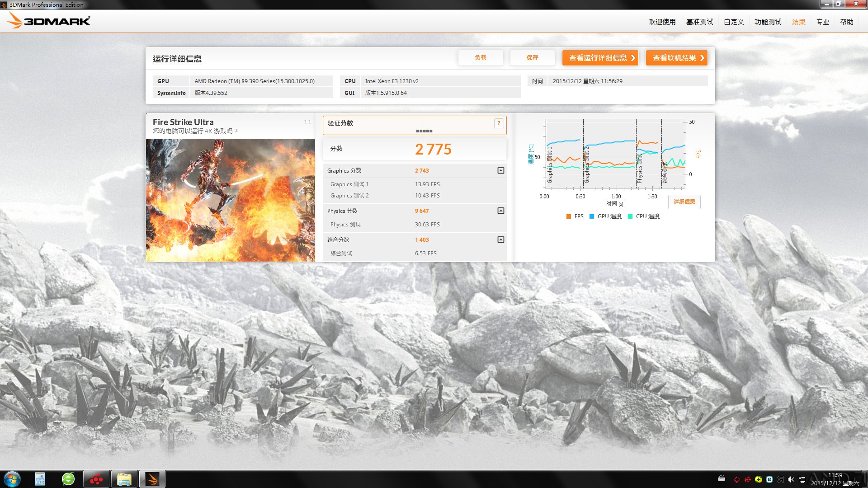Image resolution: width=868 pixels, height=488 pixels.
Task: Switch to the 基准测试 benchmarks tab
Action: point(699,22)
